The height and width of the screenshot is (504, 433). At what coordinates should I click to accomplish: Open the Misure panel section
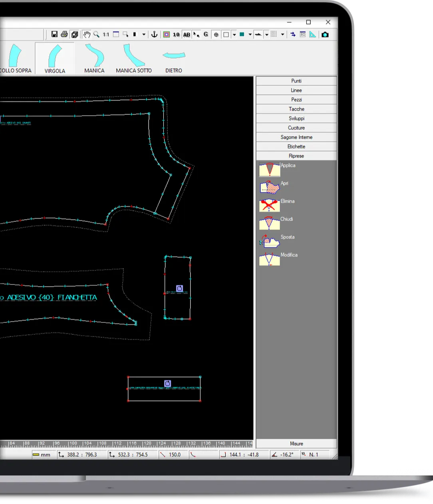tap(296, 443)
